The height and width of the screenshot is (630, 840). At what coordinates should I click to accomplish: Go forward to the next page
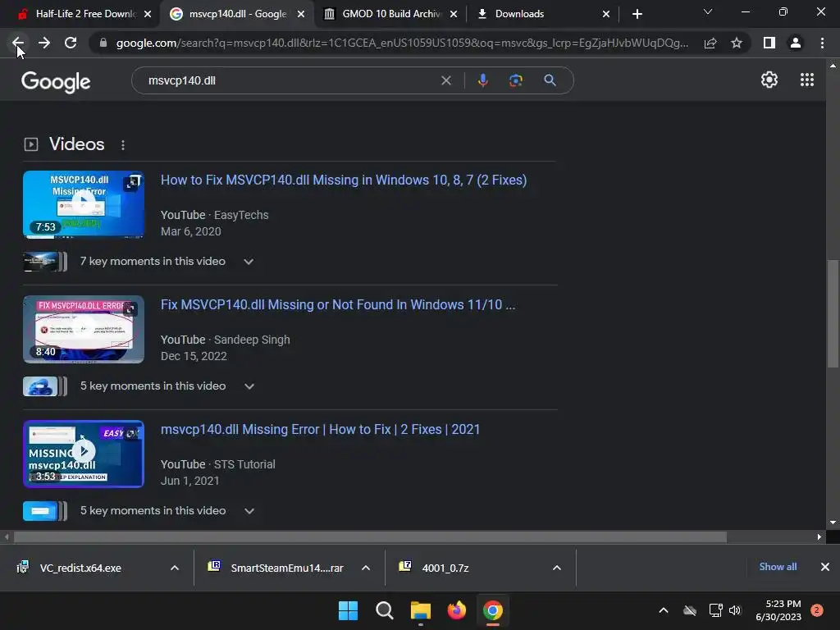coord(44,43)
